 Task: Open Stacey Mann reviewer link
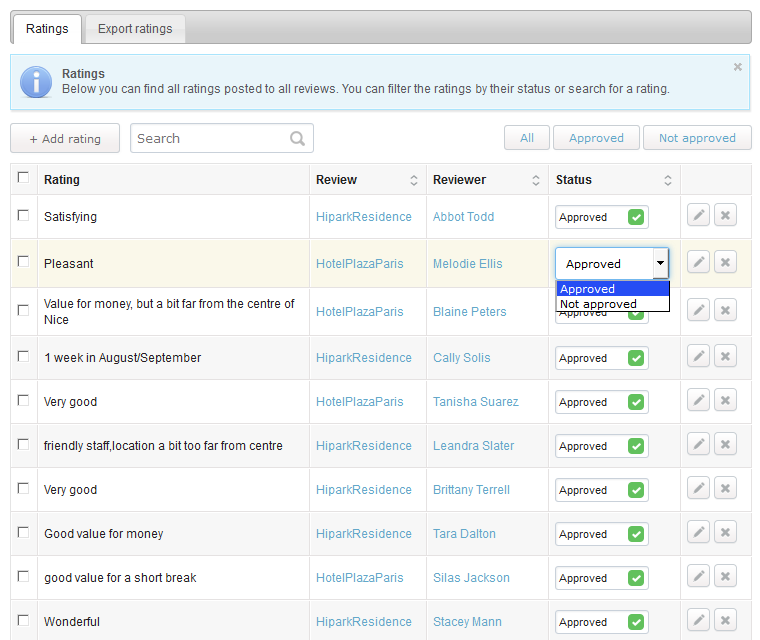click(x=467, y=622)
